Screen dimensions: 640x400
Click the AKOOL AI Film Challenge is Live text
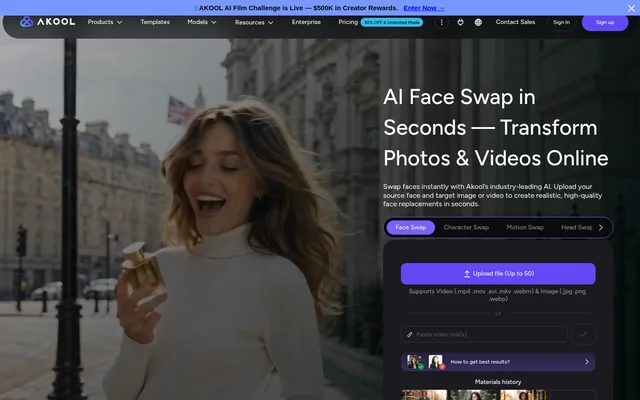pyautogui.click(x=298, y=8)
